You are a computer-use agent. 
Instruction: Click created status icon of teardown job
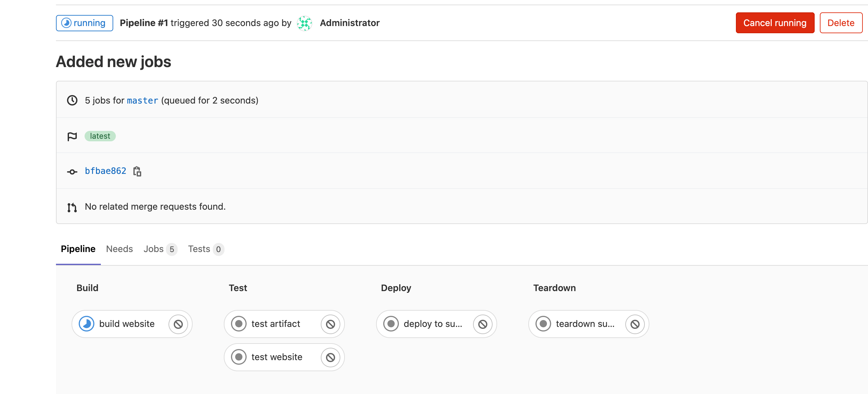click(x=544, y=324)
